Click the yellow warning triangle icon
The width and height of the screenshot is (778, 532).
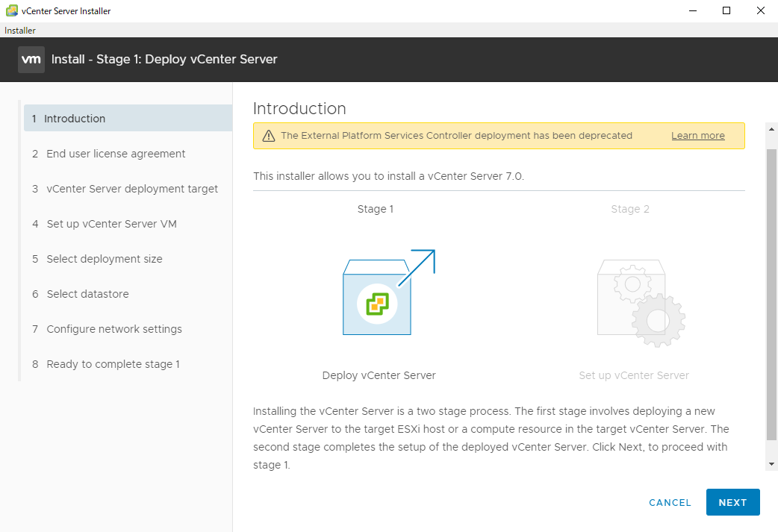pyautogui.click(x=269, y=136)
